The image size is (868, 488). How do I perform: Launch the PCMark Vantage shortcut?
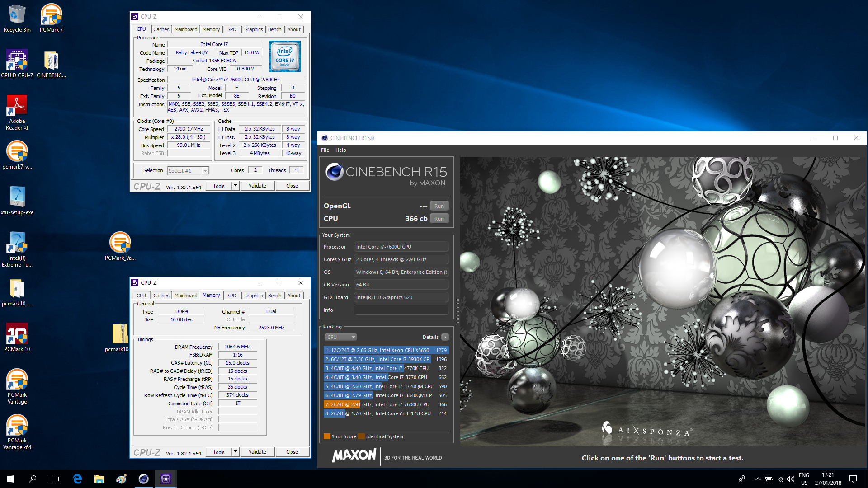pyautogui.click(x=17, y=386)
